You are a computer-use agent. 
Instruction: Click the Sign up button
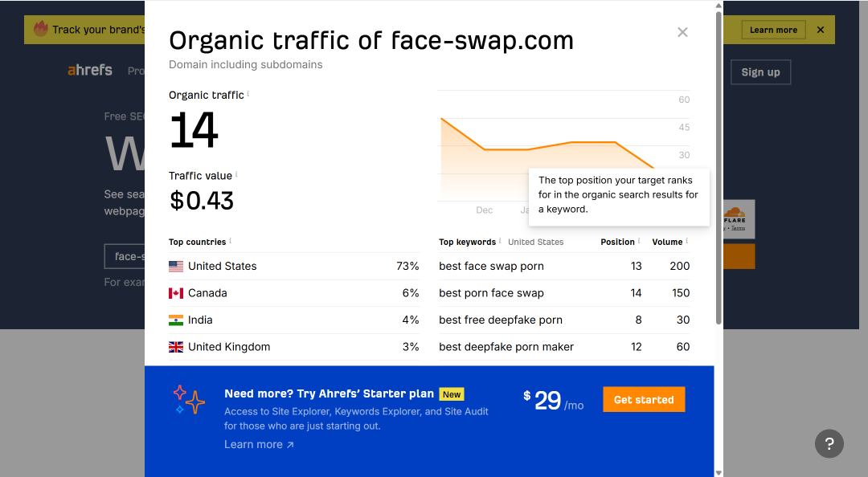point(760,72)
